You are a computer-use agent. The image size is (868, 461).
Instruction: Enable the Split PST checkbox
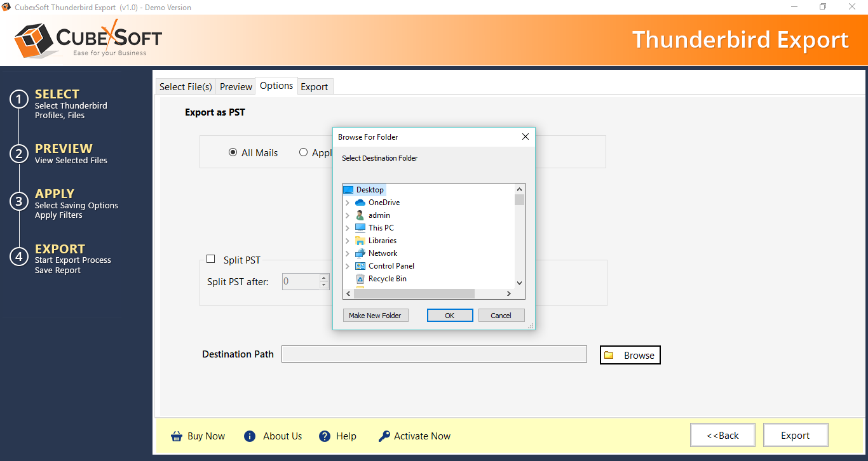[211, 259]
